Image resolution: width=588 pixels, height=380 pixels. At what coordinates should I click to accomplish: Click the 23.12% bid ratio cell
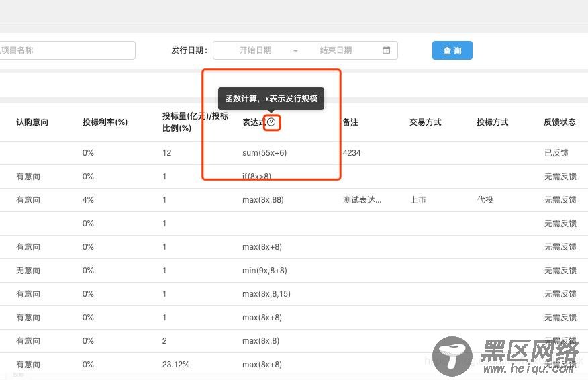[x=176, y=365]
